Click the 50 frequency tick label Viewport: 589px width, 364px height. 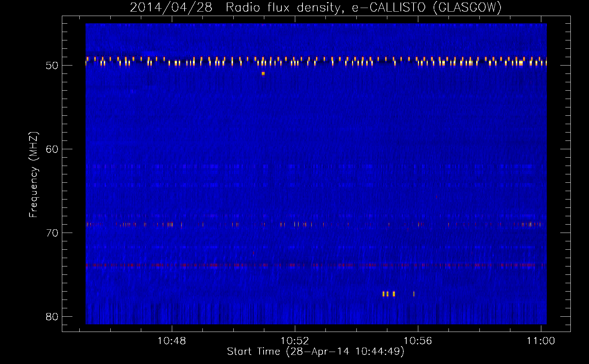coord(52,66)
